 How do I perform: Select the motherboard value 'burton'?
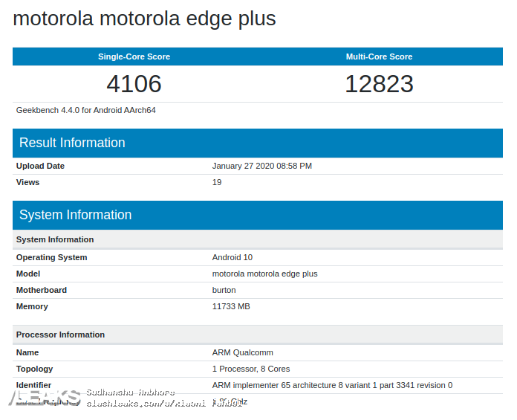pyautogui.click(x=224, y=291)
